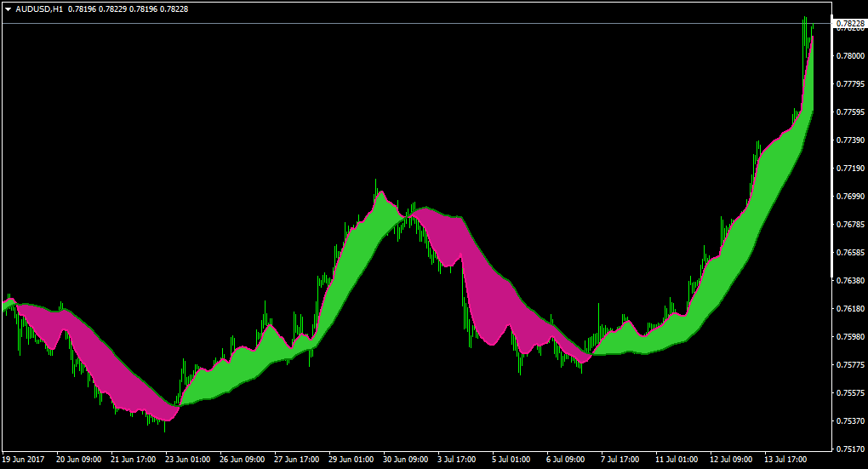The image size is (868, 469).
Task: Click the 0.75170 label at scale bottom
Action: (x=850, y=449)
